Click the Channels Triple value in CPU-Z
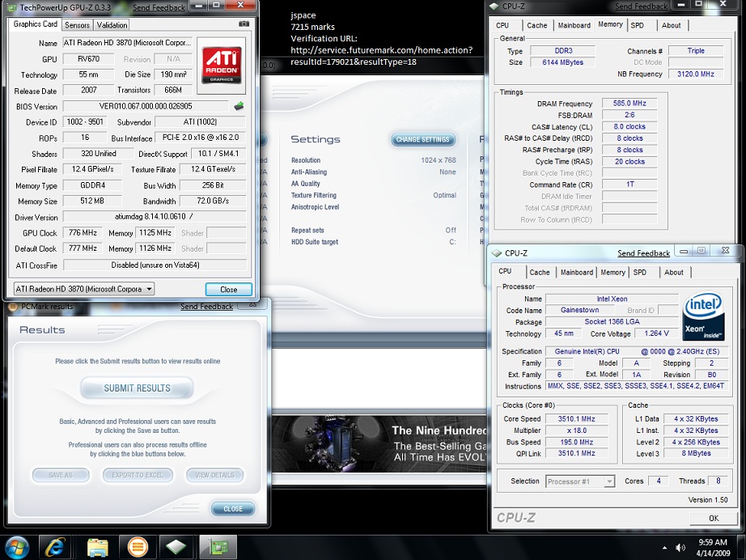Screen dimensions: 746x560 (696, 51)
